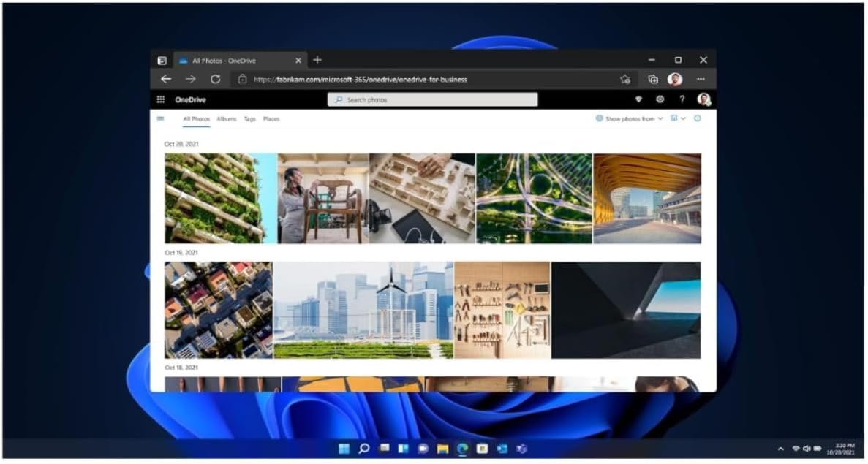Open Windows Start menu on taskbar
This screenshot has height=464, width=868.
344,448
